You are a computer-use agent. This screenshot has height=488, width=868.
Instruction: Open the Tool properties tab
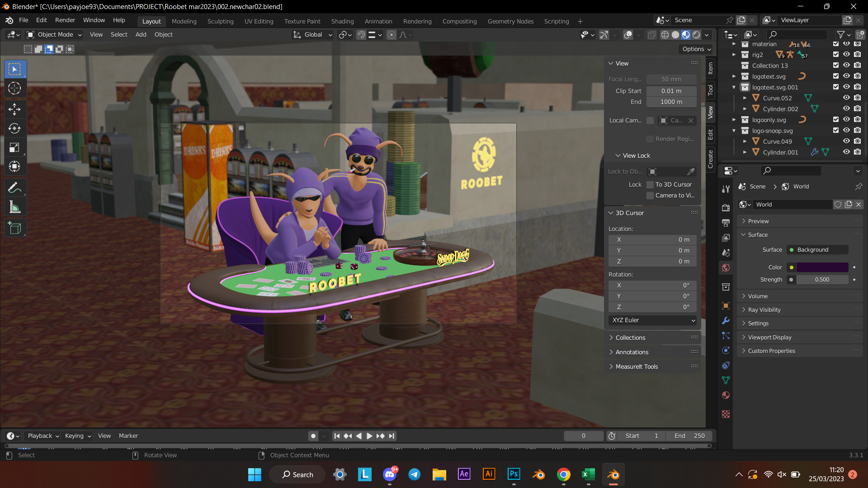tap(726, 189)
